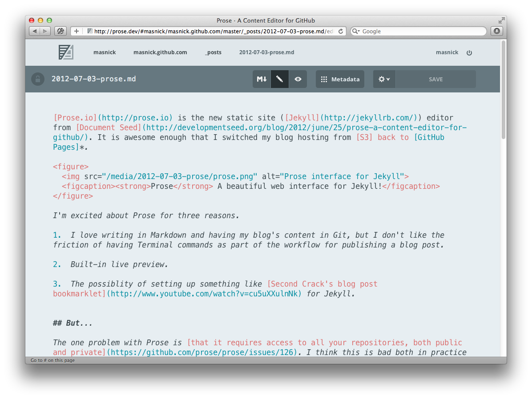Click the '## But...' heading text

(73, 323)
